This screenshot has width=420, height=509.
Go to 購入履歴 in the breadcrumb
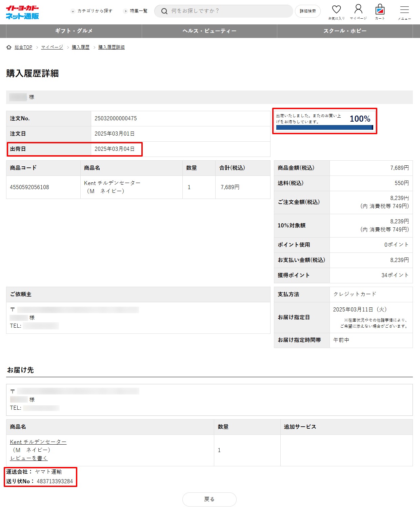tap(81, 47)
